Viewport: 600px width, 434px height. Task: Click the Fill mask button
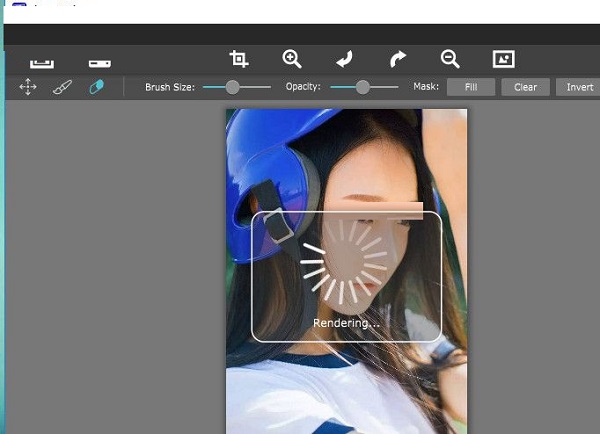point(471,87)
